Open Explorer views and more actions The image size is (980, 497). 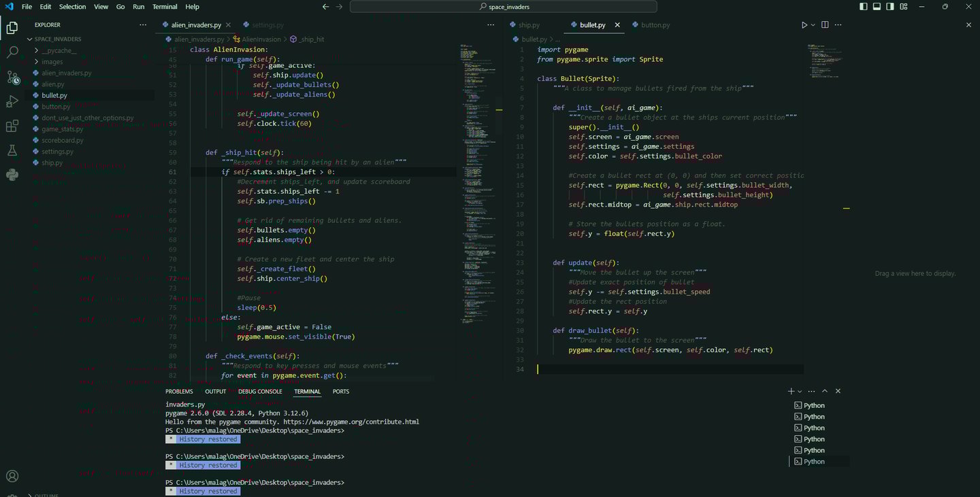143,25
